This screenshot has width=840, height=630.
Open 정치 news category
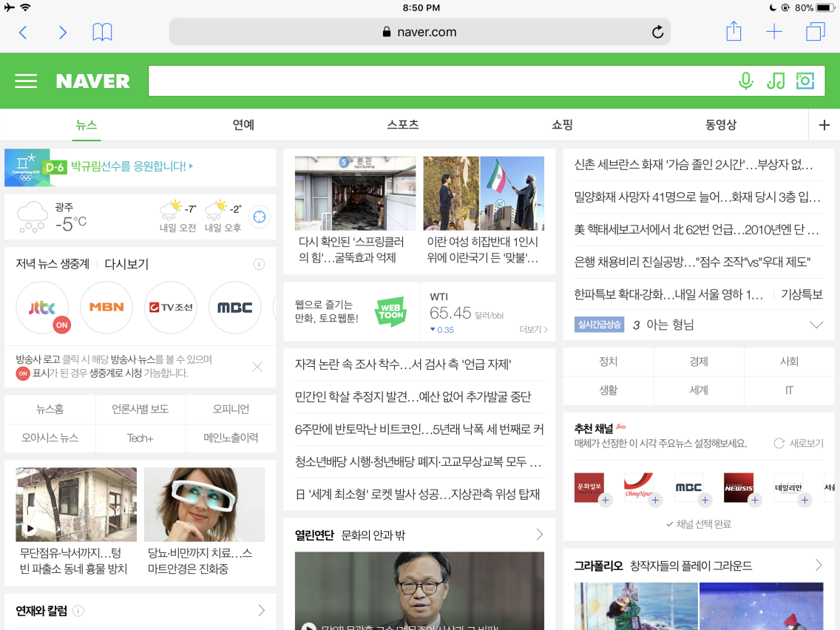point(608,362)
